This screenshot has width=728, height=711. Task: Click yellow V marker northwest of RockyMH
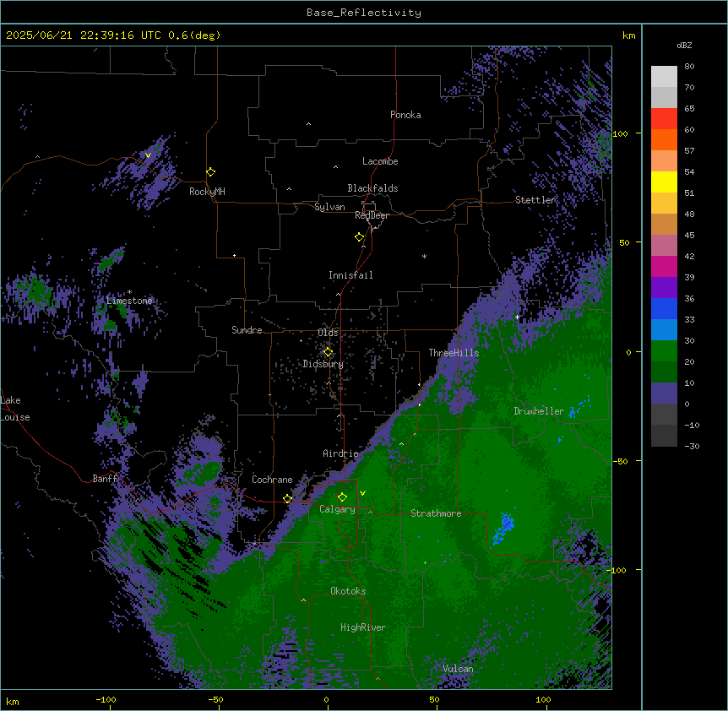[148, 155]
